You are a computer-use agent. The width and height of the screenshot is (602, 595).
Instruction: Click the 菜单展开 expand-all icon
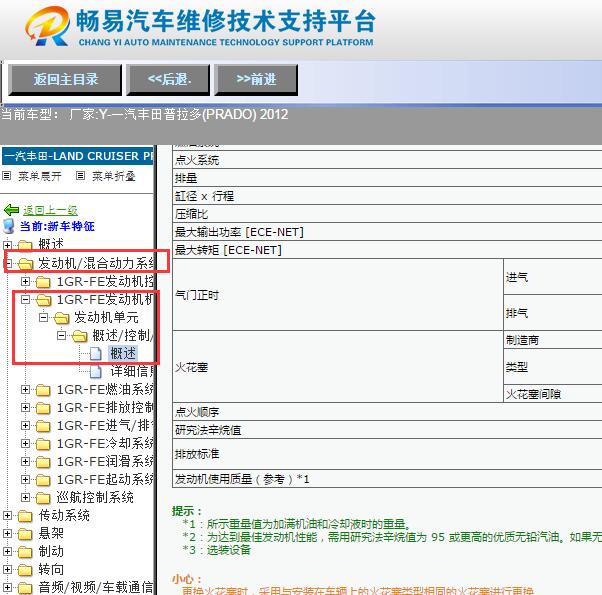click(7, 176)
